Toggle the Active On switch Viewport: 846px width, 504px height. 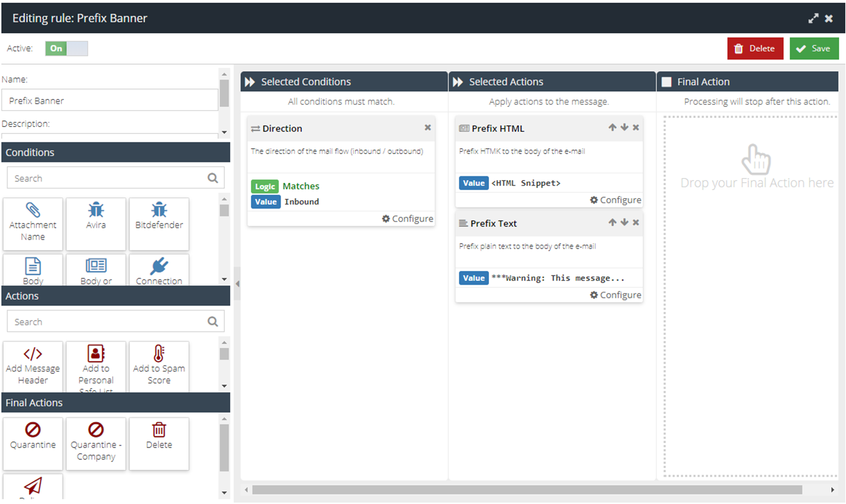pos(66,48)
